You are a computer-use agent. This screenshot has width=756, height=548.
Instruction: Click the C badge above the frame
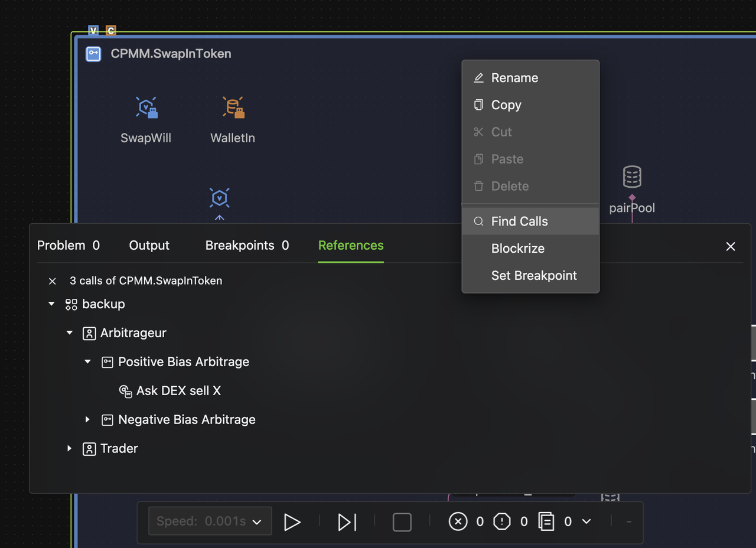(x=110, y=30)
